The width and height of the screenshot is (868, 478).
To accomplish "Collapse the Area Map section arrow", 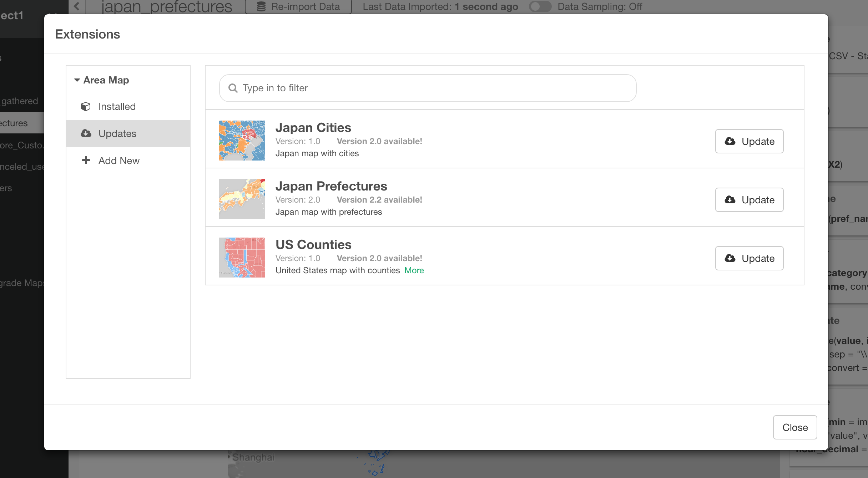I will 77,80.
